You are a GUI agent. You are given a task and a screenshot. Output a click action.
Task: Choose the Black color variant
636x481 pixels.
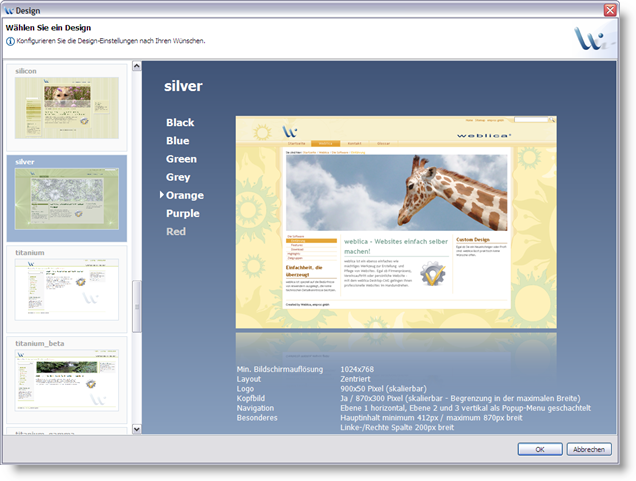(x=180, y=122)
